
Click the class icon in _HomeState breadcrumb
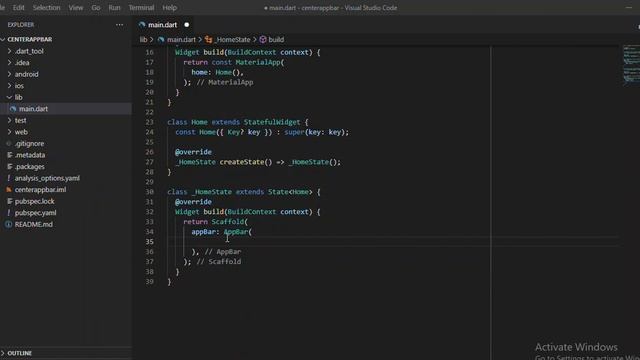point(209,40)
